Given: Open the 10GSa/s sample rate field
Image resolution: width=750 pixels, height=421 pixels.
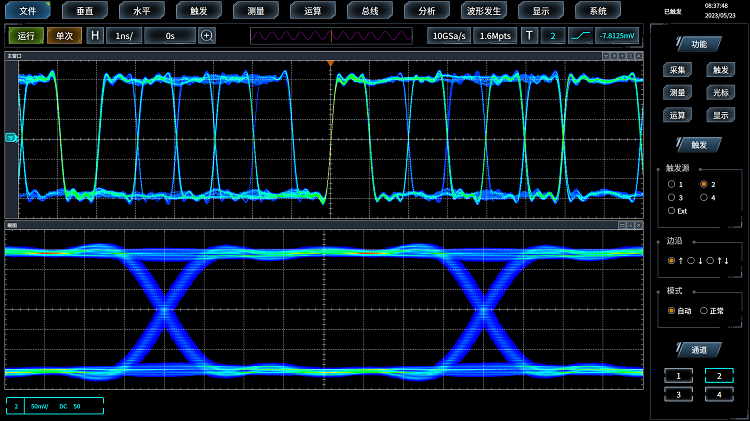Looking at the screenshot, I should coord(449,36).
